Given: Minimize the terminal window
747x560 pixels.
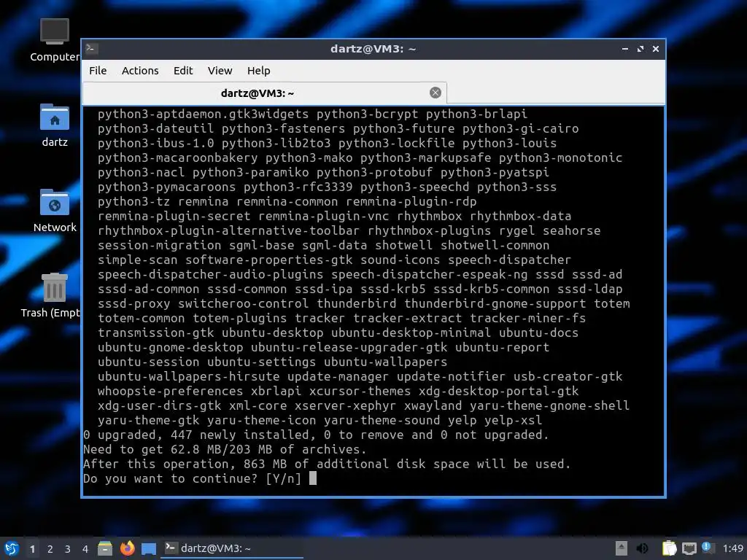Looking at the screenshot, I should [625, 49].
